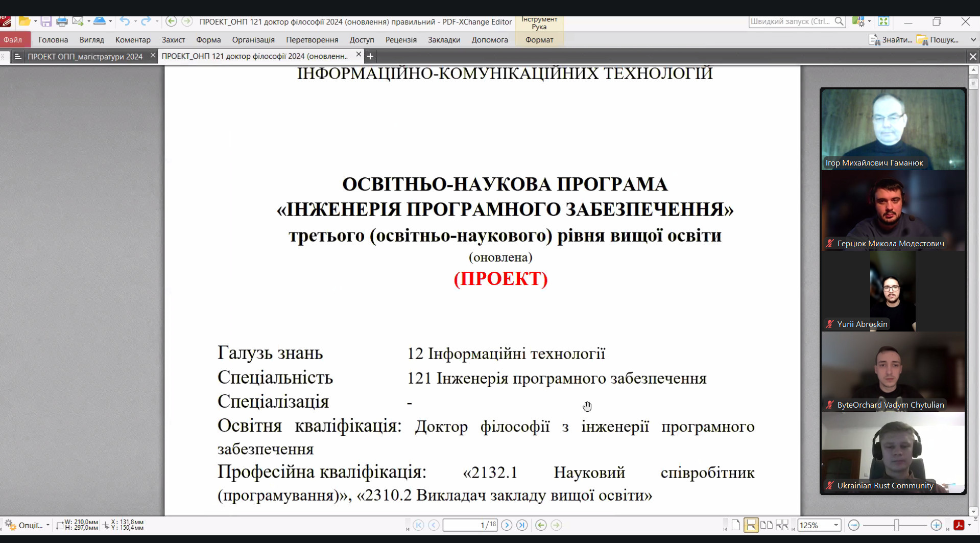This screenshot has height=543, width=980.
Task: Click the zoom in plus icon
Action: click(x=936, y=525)
